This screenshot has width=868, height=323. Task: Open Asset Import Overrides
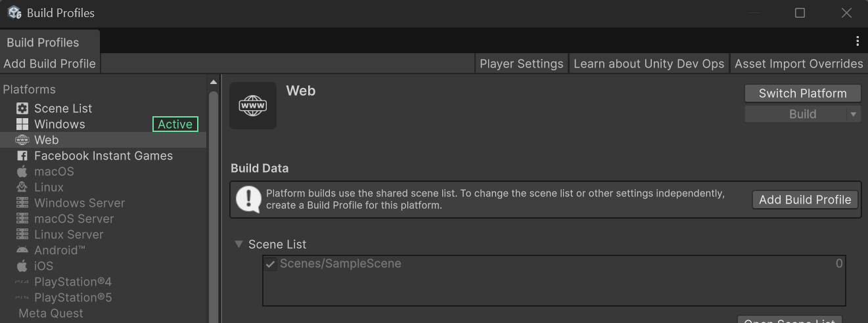pyautogui.click(x=798, y=64)
